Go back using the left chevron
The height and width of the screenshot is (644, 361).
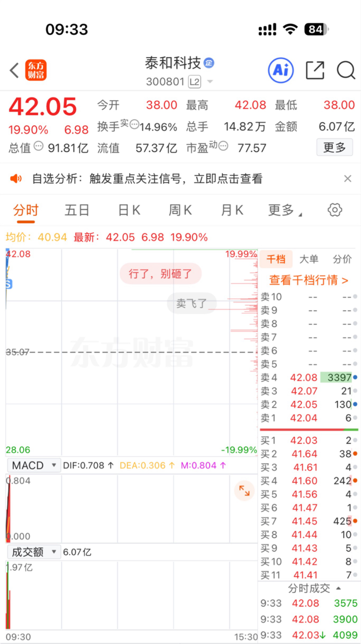14,71
